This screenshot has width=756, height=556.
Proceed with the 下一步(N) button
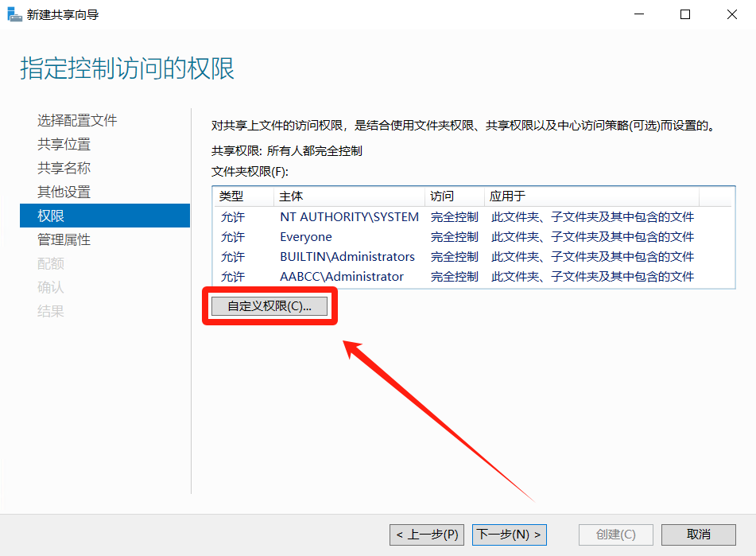click(509, 535)
